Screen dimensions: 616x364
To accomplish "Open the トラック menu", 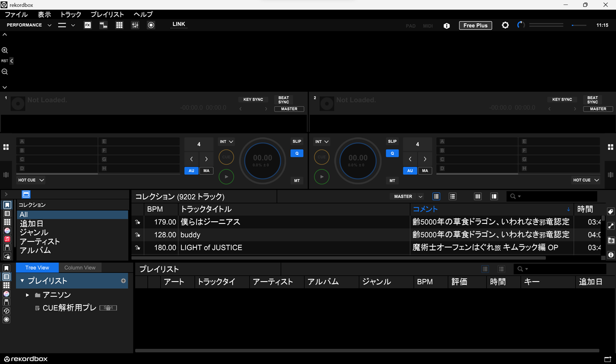I will 71,15.
